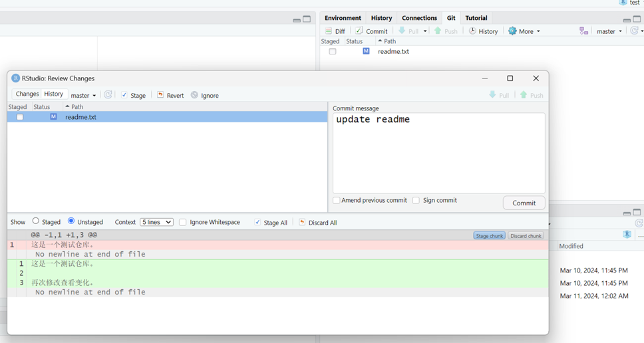Click Ignore in Review Changes toolbar

coord(205,95)
